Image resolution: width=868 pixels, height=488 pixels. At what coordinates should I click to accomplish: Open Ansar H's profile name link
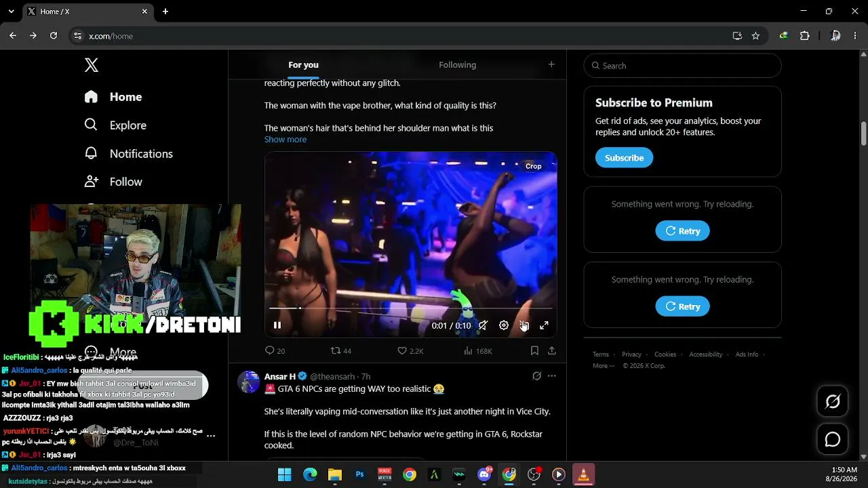click(280, 376)
